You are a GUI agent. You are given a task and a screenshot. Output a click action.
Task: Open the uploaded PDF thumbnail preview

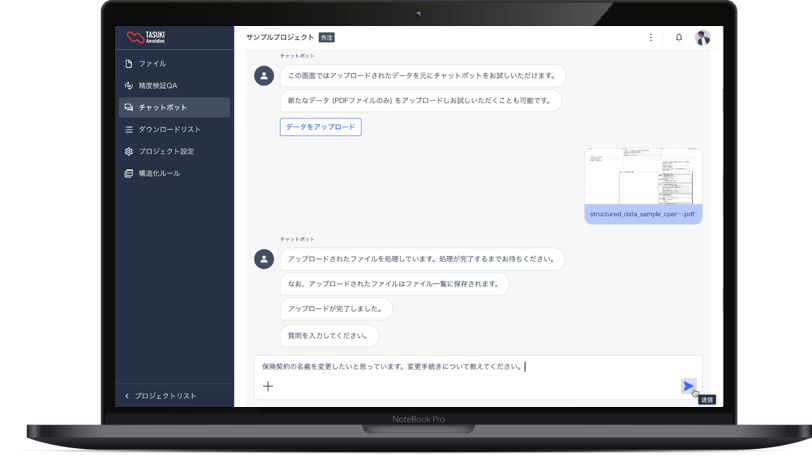[643, 177]
